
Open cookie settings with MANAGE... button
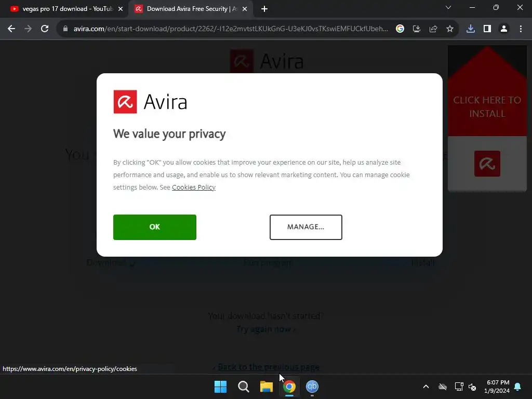click(x=305, y=227)
